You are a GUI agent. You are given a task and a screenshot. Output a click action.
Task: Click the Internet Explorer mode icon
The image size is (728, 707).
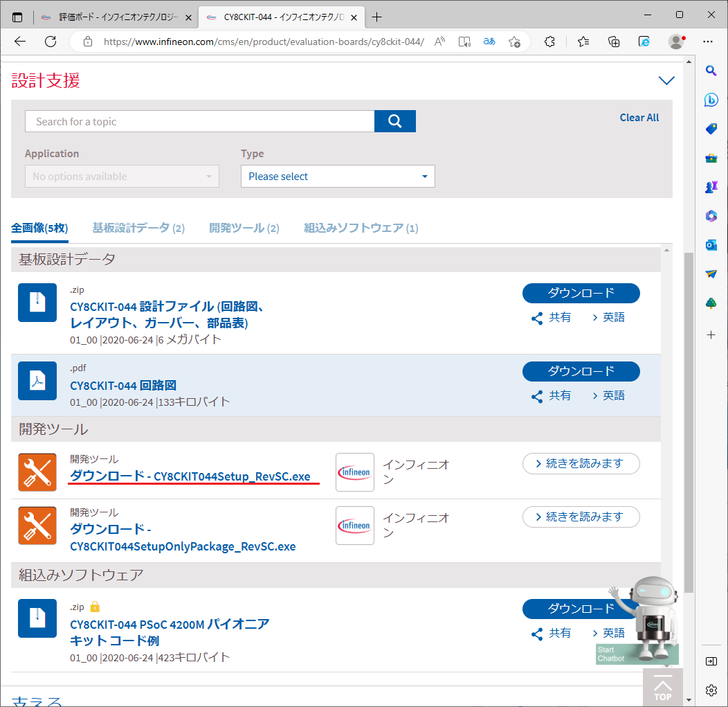pyautogui.click(x=644, y=42)
